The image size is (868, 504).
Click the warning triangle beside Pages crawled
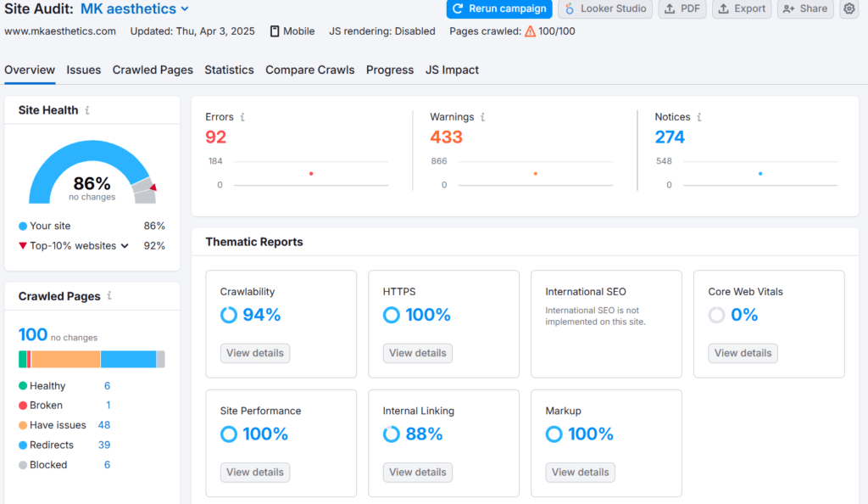[x=530, y=31]
